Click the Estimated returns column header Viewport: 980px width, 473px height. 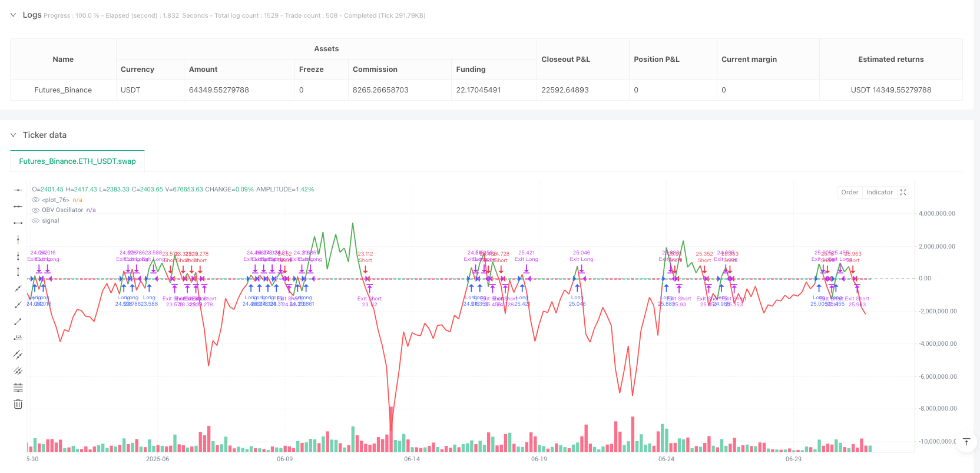tap(890, 59)
